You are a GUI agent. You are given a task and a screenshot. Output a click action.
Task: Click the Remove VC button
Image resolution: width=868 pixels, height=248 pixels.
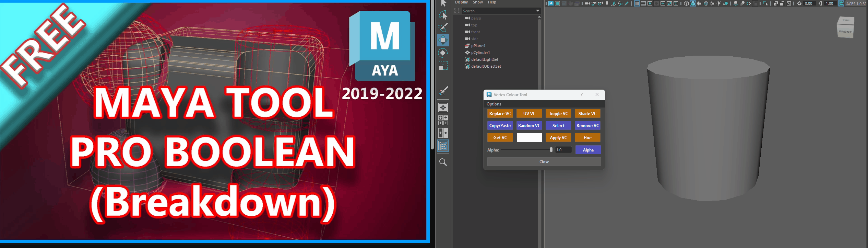click(587, 126)
